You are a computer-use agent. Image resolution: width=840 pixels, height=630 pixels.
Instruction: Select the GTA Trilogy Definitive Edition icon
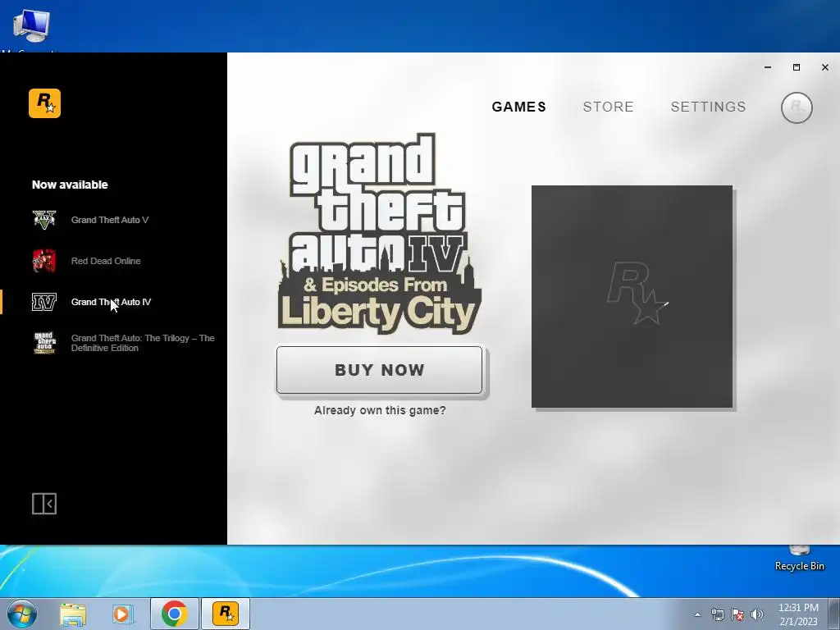[x=44, y=343]
